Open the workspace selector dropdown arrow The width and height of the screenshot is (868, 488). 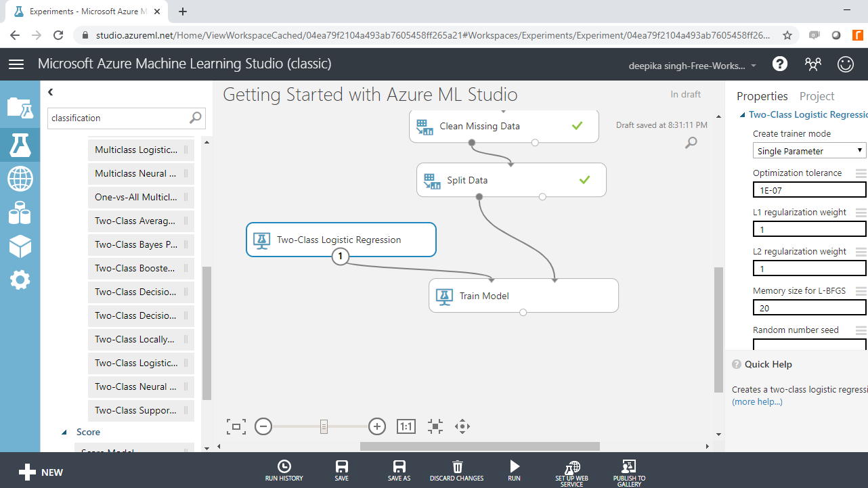point(754,66)
